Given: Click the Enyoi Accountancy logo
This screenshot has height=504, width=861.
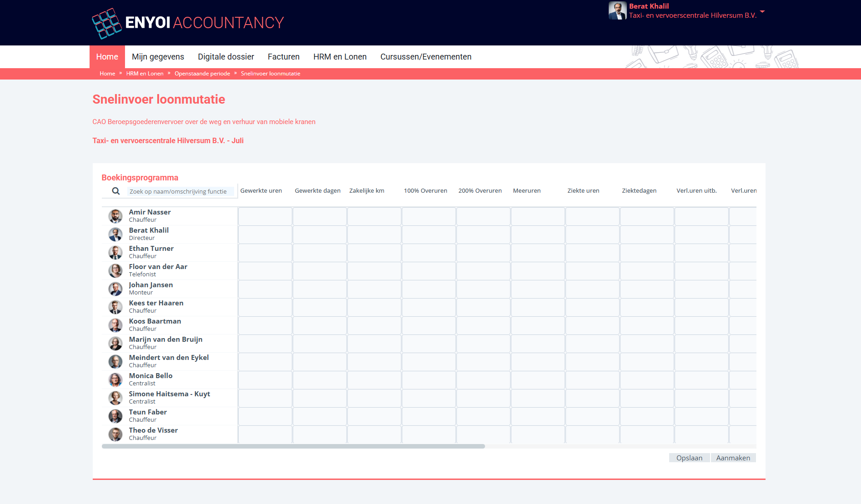Looking at the screenshot, I should [188, 23].
